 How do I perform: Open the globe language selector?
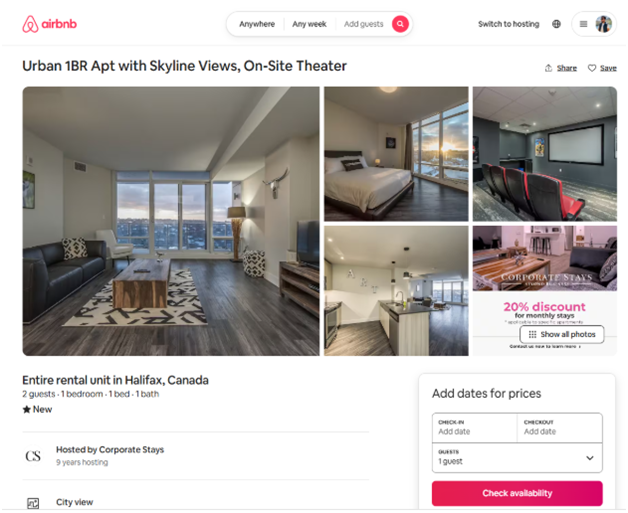(x=556, y=24)
